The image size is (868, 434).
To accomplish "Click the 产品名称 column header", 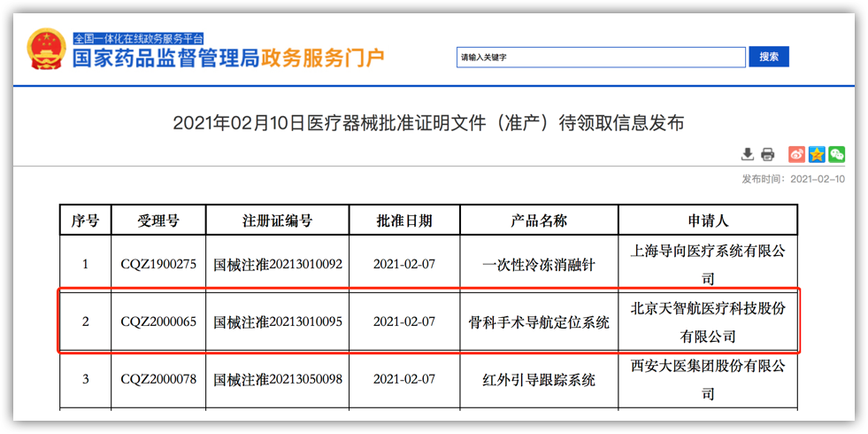I will (x=539, y=221).
